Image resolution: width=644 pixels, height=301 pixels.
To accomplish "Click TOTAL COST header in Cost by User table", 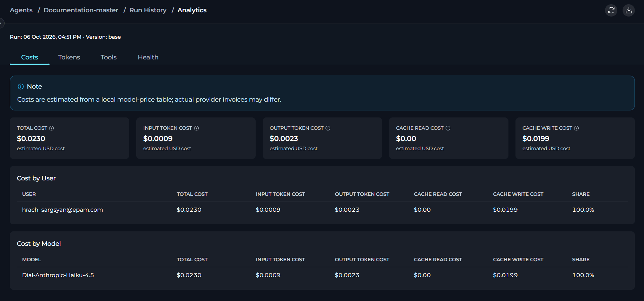I will point(192,194).
